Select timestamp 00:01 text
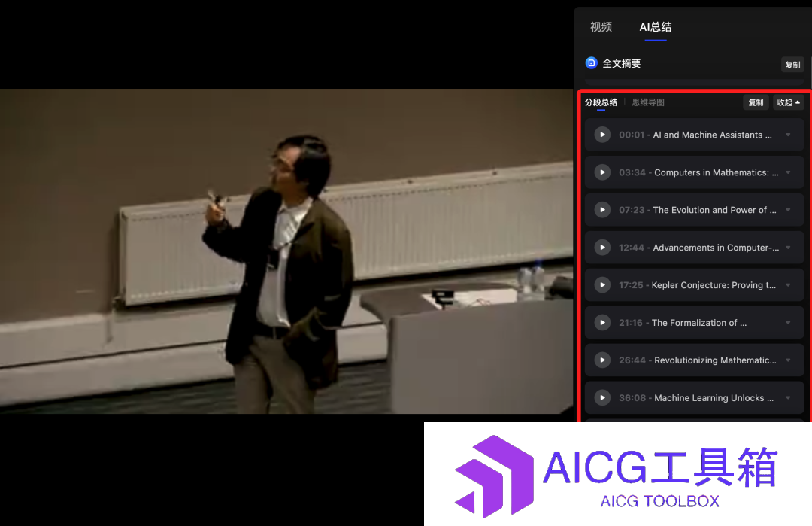Screen dimensions: 812x526 pyautogui.click(x=632, y=135)
